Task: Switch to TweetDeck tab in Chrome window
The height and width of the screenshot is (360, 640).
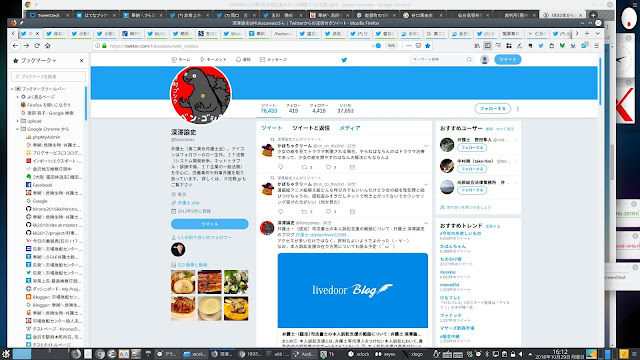Action: pyautogui.click(x=49, y=15)
